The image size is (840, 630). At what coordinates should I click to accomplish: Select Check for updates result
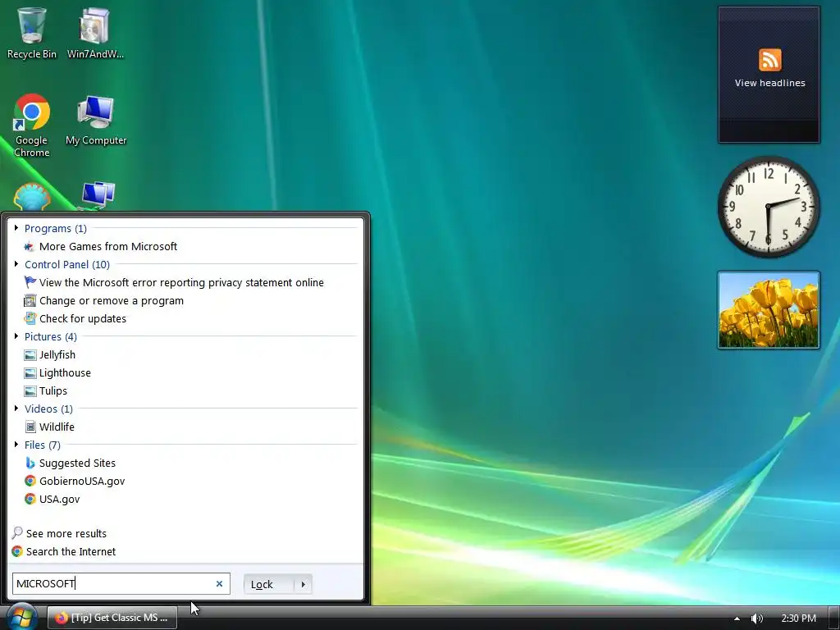pyautogui.click(x=83, y=319)
